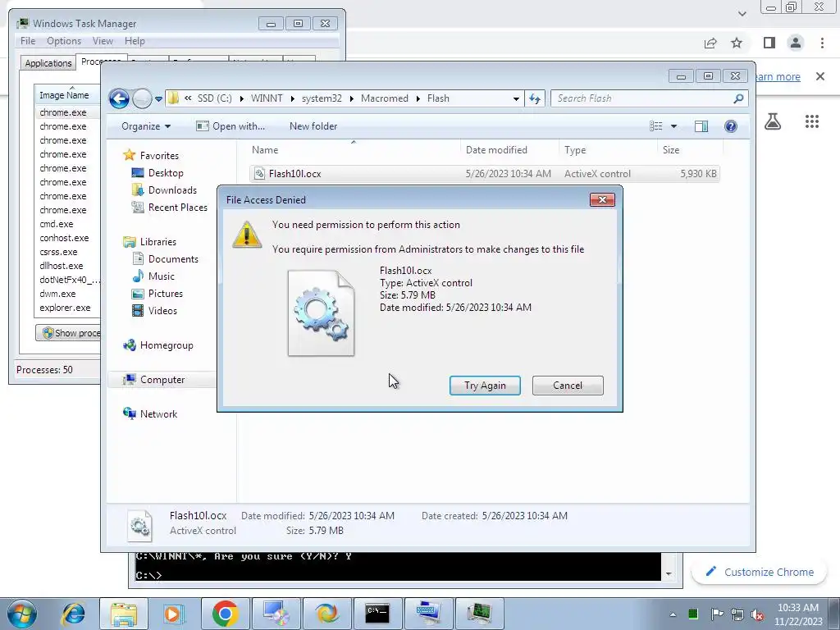The height and width of the screenshot is (630, 840).
Task: Click Show processes from all users button
Action: click(69, 333)
